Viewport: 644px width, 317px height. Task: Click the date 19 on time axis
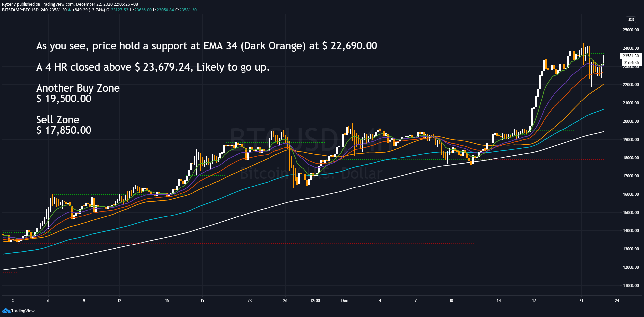tap(202, 301)
